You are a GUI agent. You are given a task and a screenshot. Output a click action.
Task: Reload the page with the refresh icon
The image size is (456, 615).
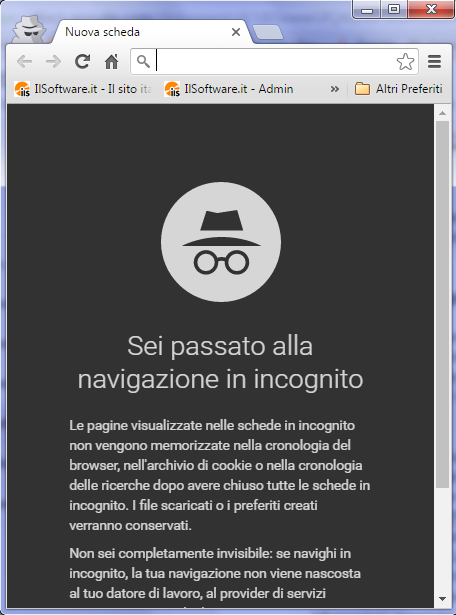point(82,62)
